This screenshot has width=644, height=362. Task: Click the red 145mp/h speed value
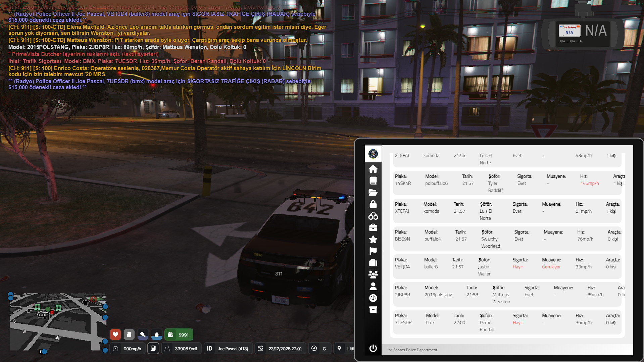[590, 184]
